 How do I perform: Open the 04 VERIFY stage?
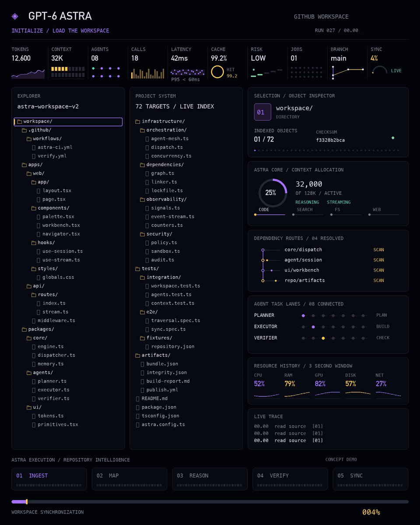tap(290, 479)
